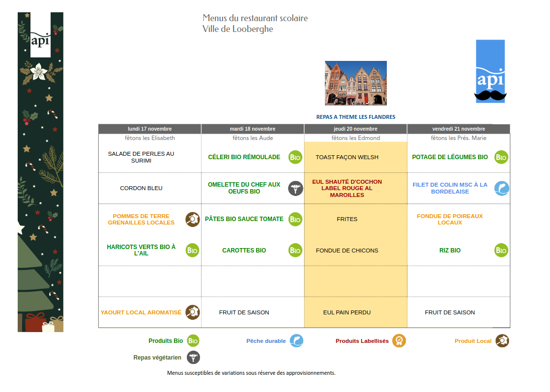
Task: Click Bio icon beside Riz Bio
Action: click(501, 251)
